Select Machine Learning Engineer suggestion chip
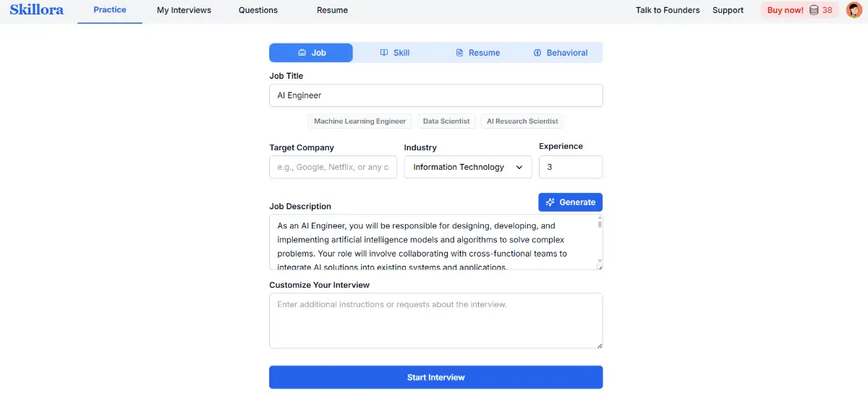Image resolution: width=868 pixels, height=404 pixels. point(359,121)
